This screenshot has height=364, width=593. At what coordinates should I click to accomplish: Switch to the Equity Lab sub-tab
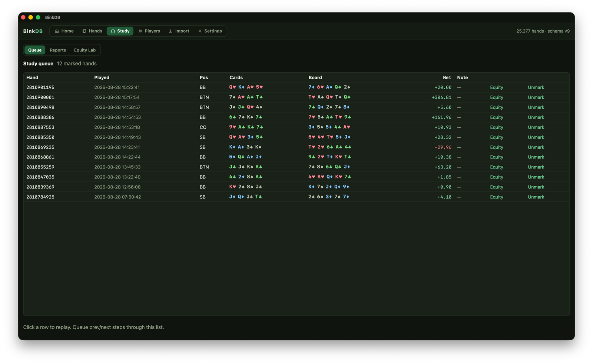pos(85,50)
